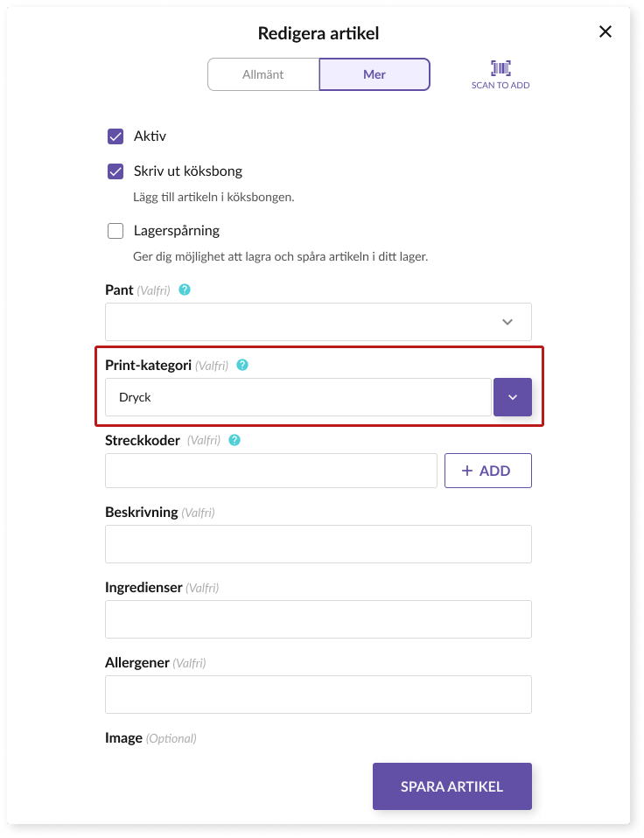The width and height of the screenshot is (644, 838).
Task: Click the Dryck print category field
Action: point(297,397)
